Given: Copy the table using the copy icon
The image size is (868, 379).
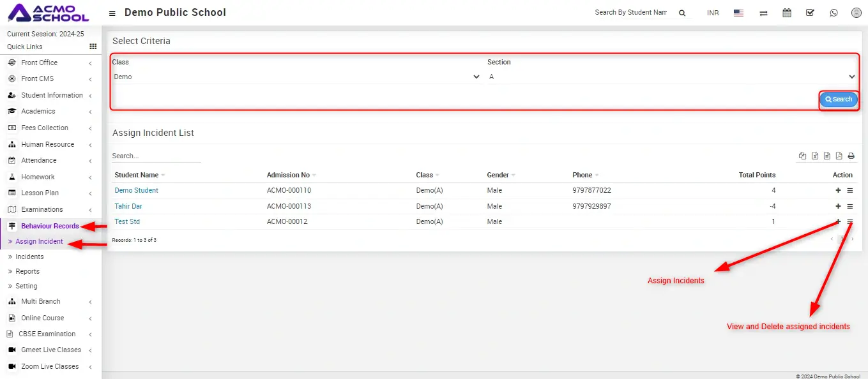Looking at the screenshot, I should pyautogui.click(x=803, y=156).
